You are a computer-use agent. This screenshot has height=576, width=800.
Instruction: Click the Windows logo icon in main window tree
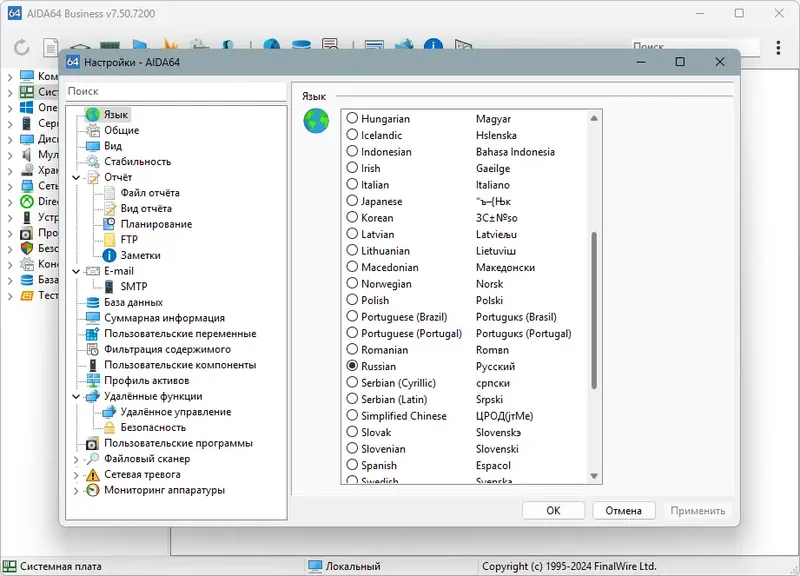click(27, 108)
